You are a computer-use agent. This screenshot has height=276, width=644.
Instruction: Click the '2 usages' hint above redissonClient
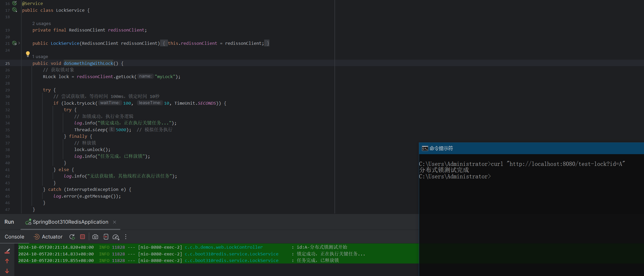pyautogui.click(x=42, y=23)
